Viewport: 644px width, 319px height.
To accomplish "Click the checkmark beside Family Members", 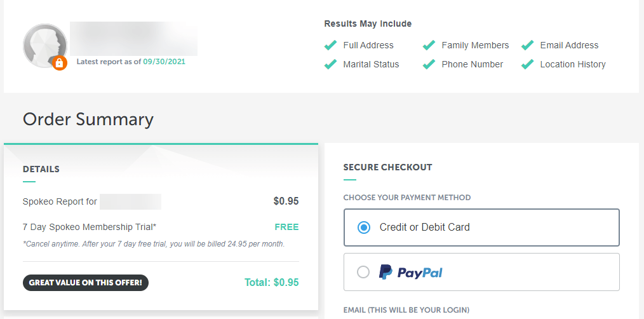I will click(429, 45).
